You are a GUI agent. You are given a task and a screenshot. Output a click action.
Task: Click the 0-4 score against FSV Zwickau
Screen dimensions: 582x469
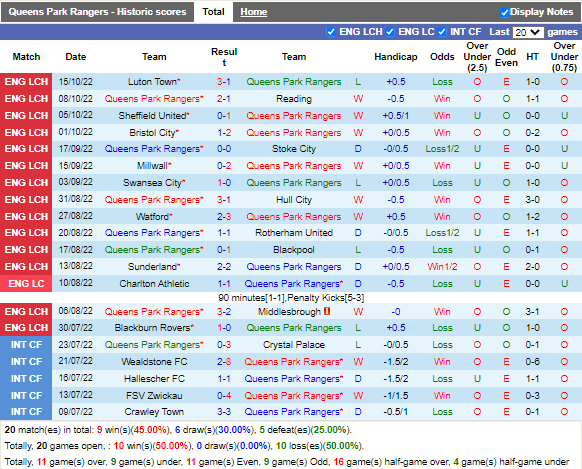coord(224,396)
